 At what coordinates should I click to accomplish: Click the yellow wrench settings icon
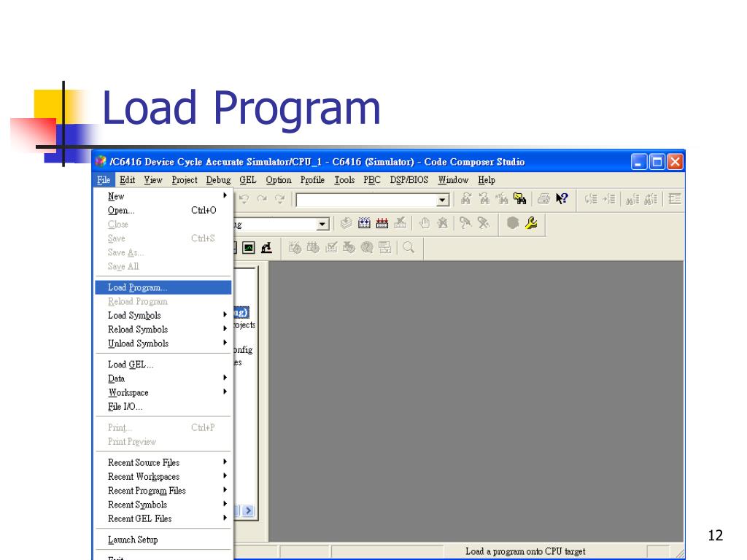coord(531,223)
